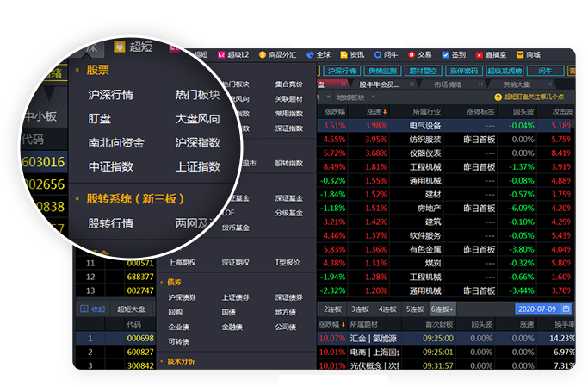Open the 2020-07-09 date picker field
The width and height of the screenshot is (588, 387).
tap(543, 309)
